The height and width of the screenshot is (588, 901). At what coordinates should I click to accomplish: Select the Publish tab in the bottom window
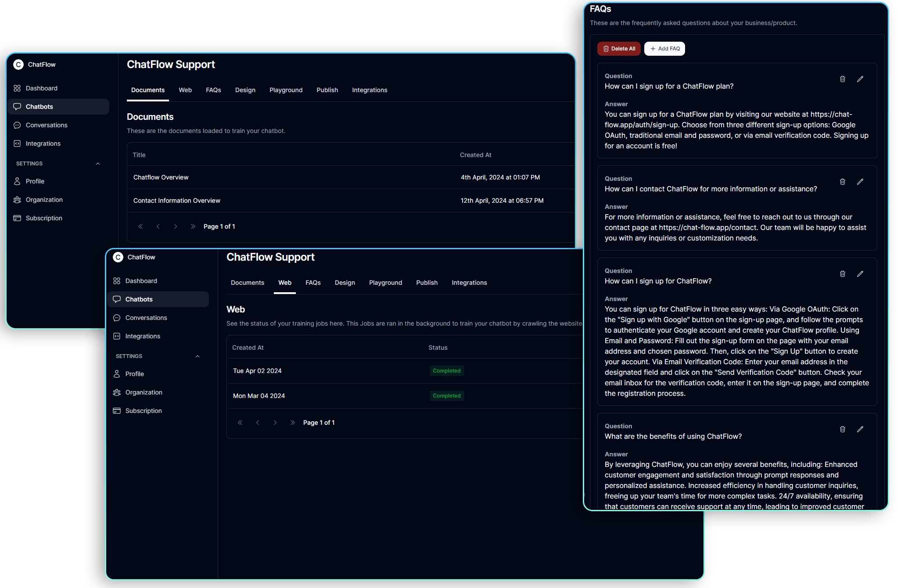pyautogui.click(x=427, y=283)
